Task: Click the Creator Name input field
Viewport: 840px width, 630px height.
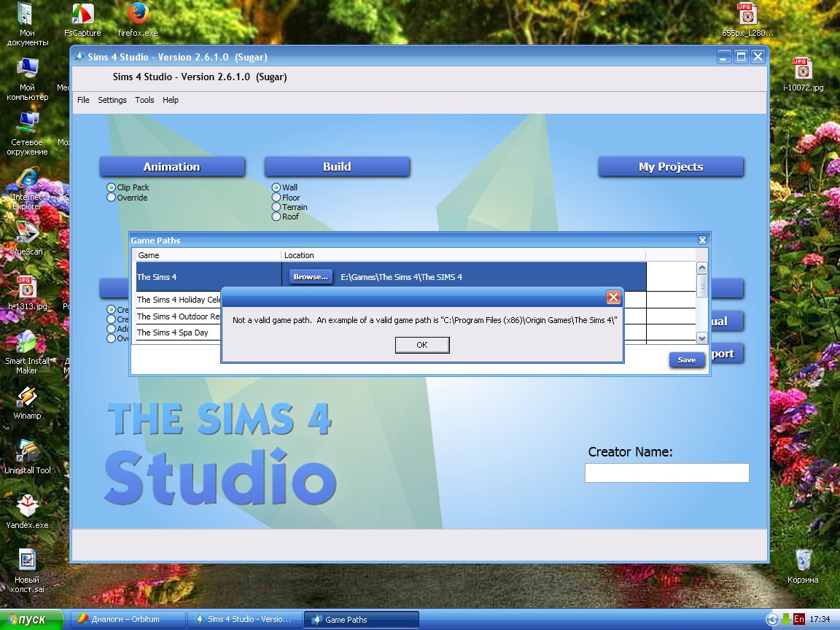Action: point(667,473)
